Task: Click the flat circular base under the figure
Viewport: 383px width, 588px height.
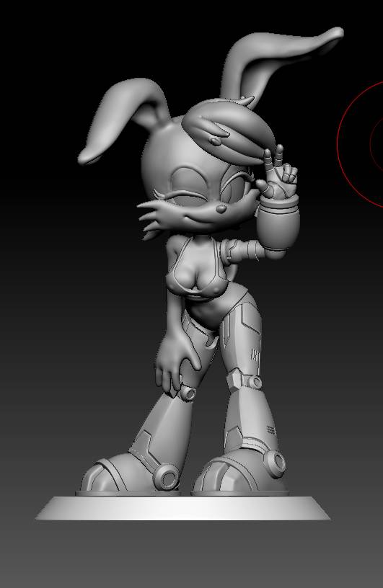Action: [183, 508]
